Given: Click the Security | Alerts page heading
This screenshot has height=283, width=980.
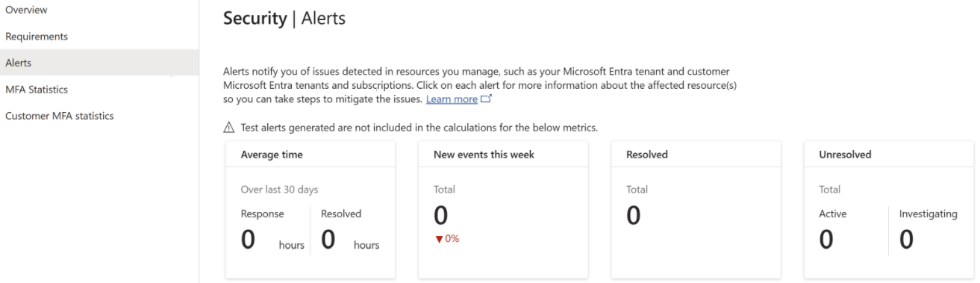Looking at the screenshot, I should coord(284,19).
